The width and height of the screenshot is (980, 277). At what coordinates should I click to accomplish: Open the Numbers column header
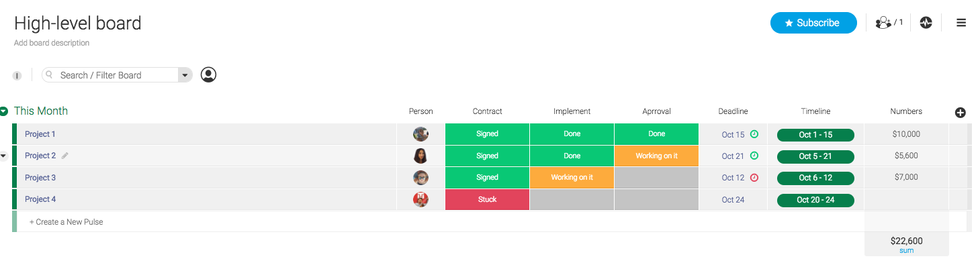click(906, 111)
